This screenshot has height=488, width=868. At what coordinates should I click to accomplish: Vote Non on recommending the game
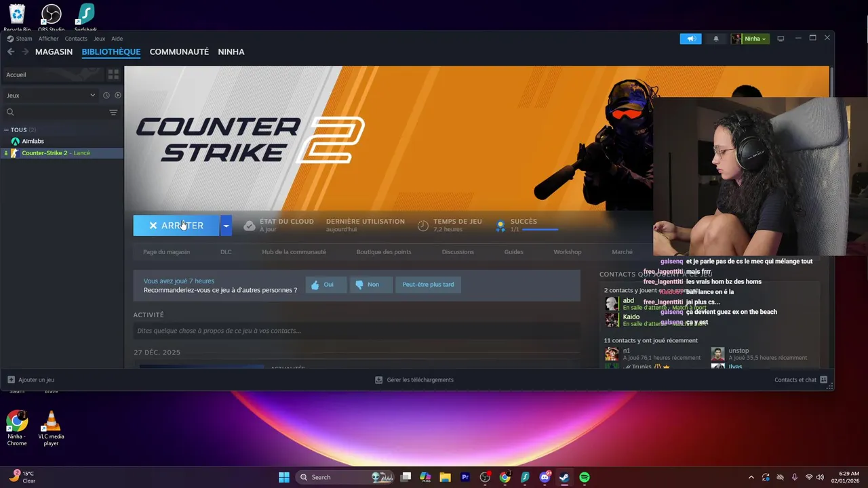[371, 285]
